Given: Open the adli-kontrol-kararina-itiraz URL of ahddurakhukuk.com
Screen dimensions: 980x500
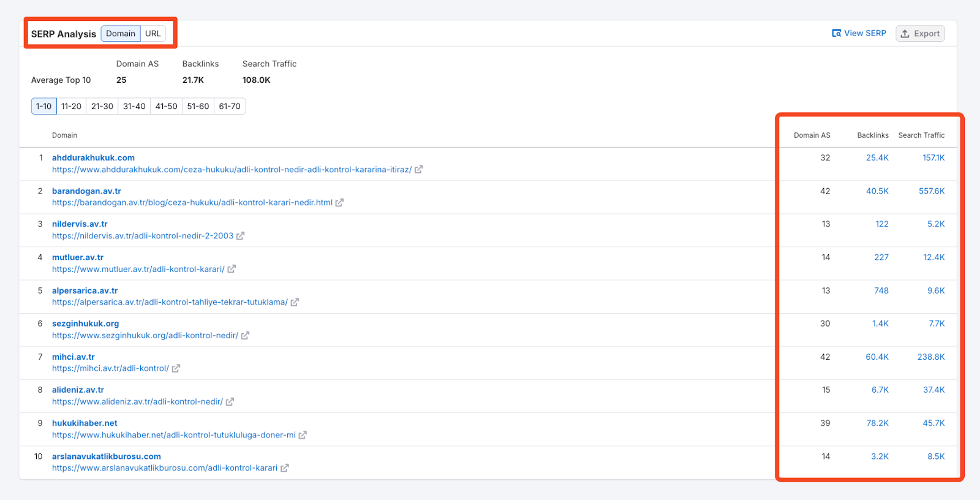Looking at the screenshot, I should [x=232, y=170].
